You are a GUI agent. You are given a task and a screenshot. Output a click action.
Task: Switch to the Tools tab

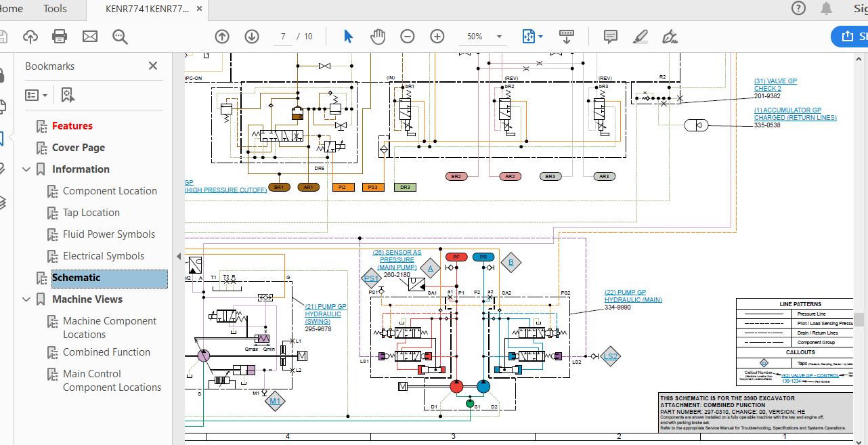pos(55,9)
